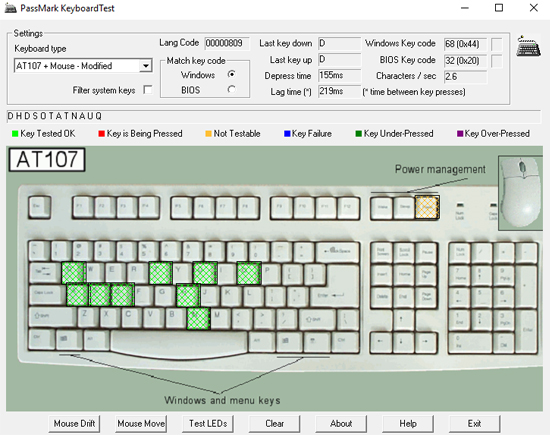This screenshot has width=550, height=435.
Task: Select the Windows match key code radio
Action: pyautogui.click(x=232, y=74)
